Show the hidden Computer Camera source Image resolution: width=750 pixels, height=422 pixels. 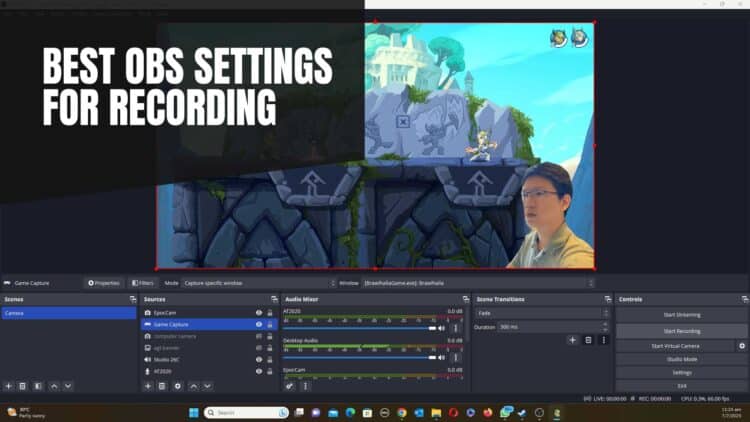259,336
